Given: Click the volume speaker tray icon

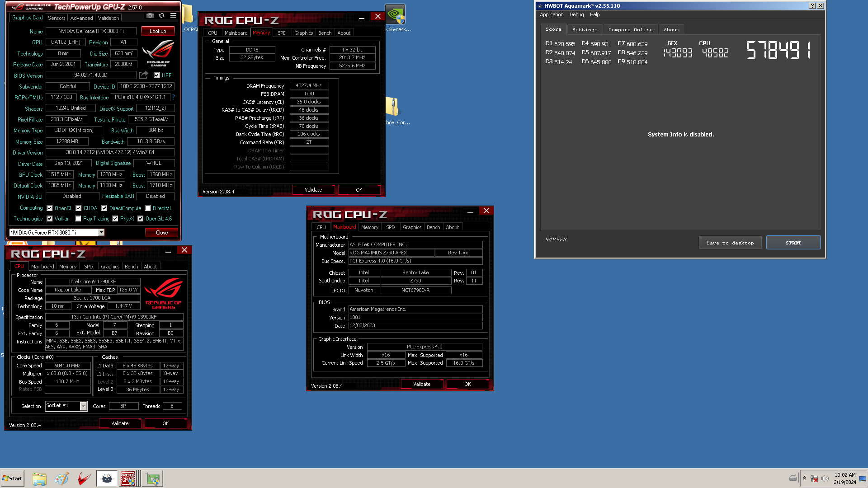Looking at the screenshot, I should coord(825,479).
